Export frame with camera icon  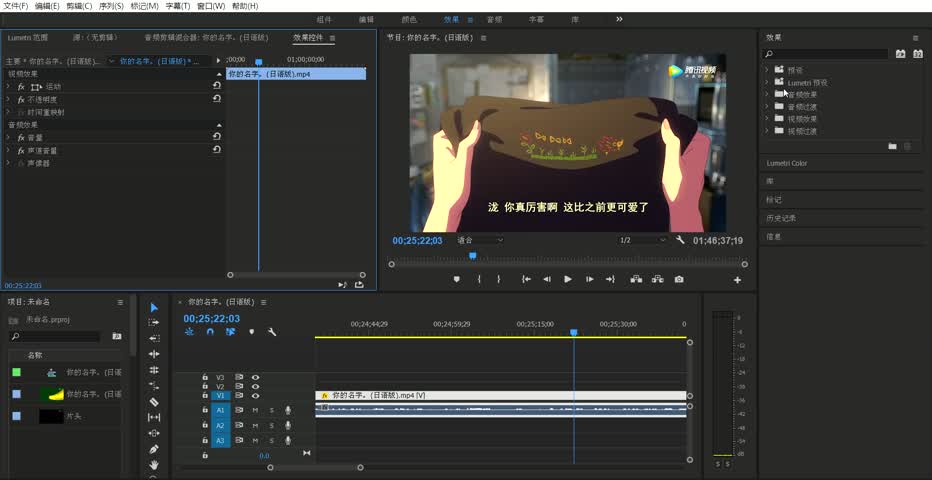pos(679,279)
